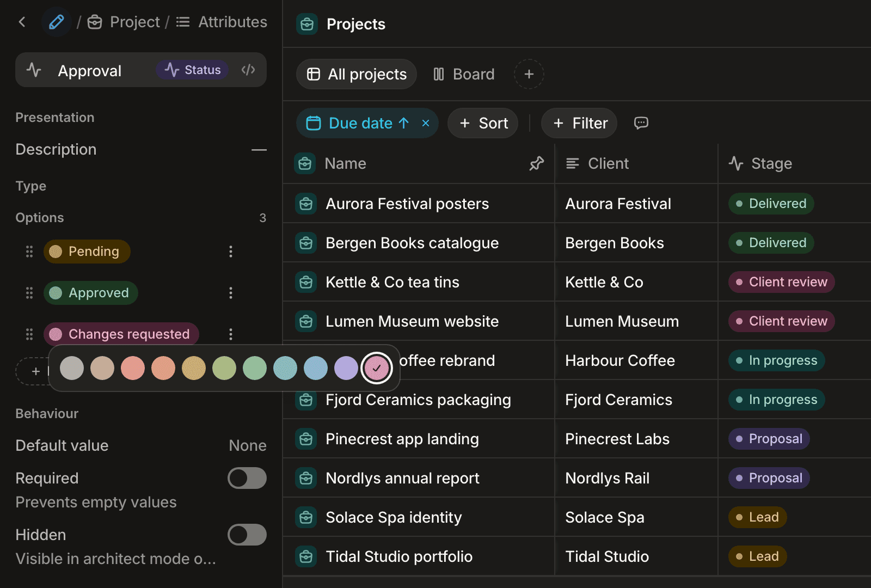Switch to All projects view

point(357,74)
